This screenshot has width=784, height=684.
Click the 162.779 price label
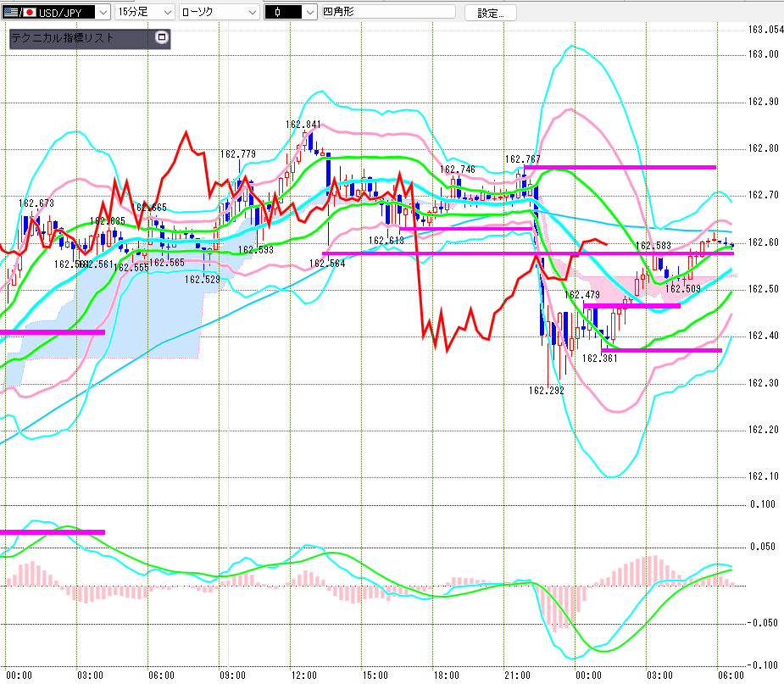coord(238,154)
